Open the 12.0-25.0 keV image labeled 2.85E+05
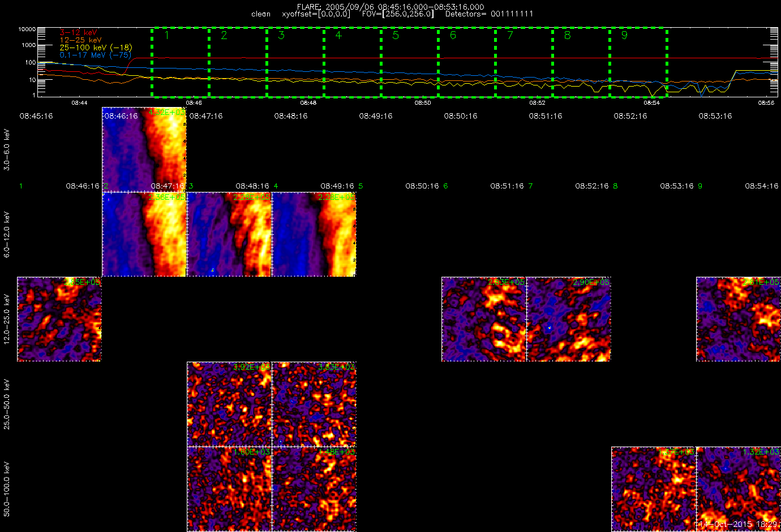Image resolution: width=781 pixels, height=532 pixels. click(x=59, y=319)
